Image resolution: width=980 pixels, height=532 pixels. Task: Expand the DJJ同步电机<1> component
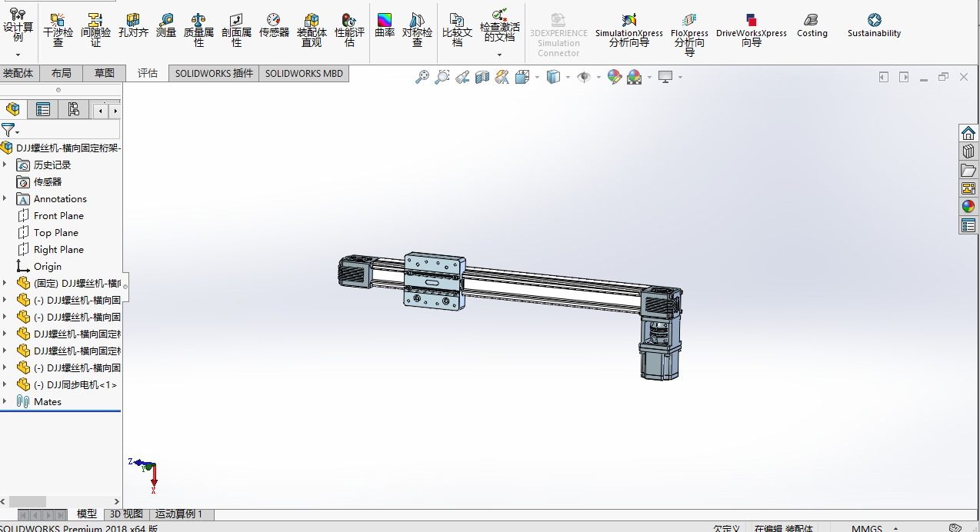[5, 384]
